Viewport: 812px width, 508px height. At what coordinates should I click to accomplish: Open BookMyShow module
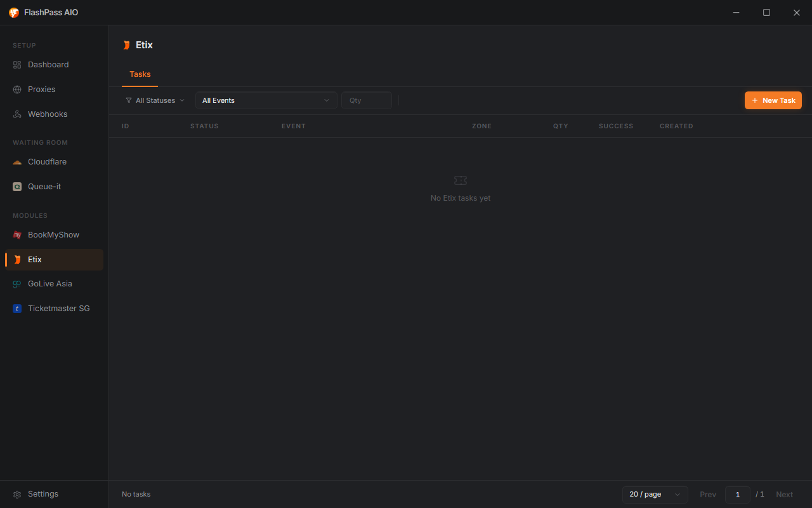click(x=54, y=235)
